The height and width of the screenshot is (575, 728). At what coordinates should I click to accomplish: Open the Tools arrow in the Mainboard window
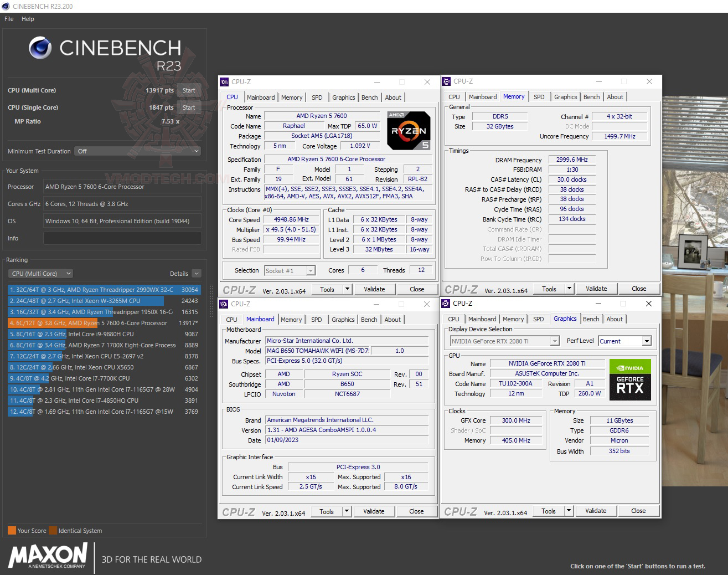[347, 511]
